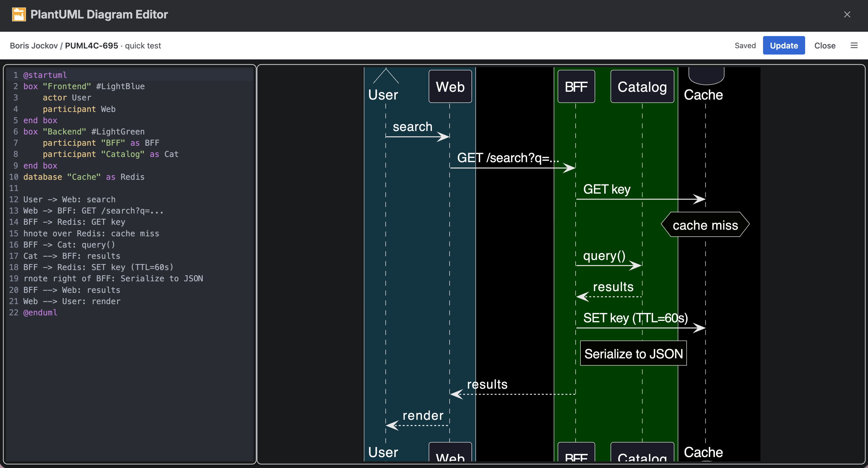
Task: Click the 'GET /search?q=...' message label
Action: click(508, 158)
